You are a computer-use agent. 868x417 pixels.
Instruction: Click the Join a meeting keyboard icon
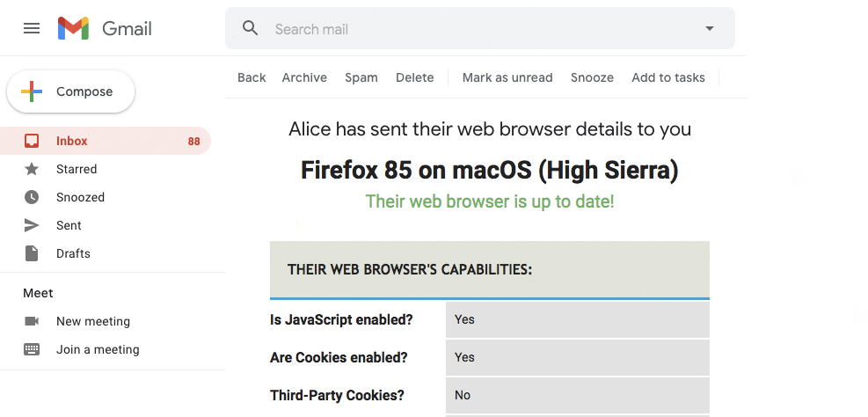[x=32, y=349]
